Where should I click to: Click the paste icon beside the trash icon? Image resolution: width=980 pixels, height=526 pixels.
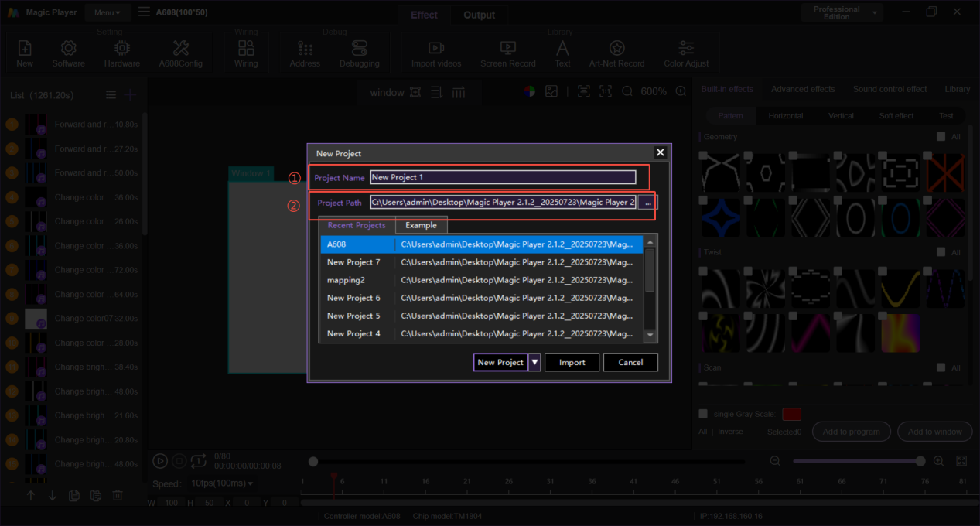point(96,496)
